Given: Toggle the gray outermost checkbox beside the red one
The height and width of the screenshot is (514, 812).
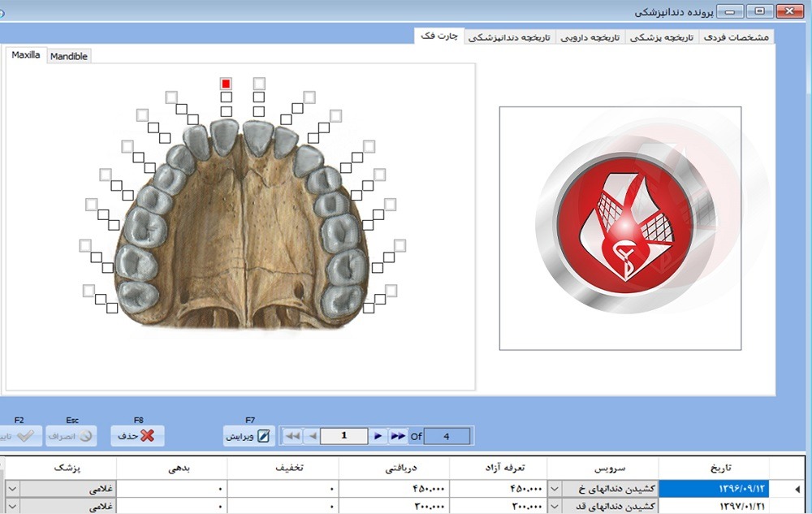Looking at the screenshot, I should pos(260,84).
